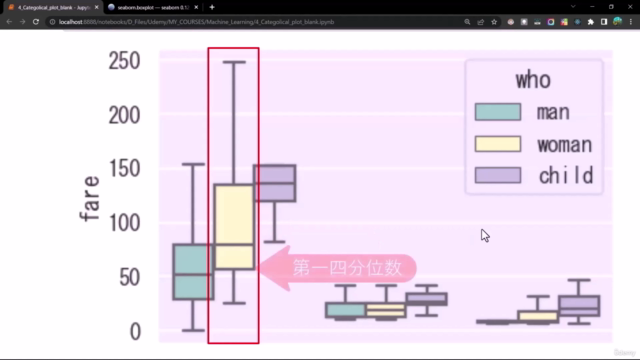Click the purple child box near 150
Screen dimensions: 640x360
[x=275, y=183]
